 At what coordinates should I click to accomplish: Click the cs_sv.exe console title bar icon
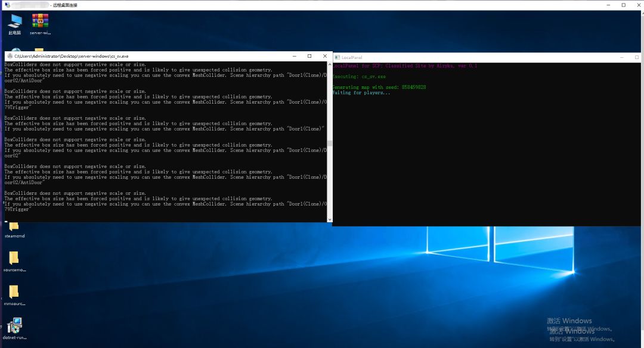pos(10,56)
